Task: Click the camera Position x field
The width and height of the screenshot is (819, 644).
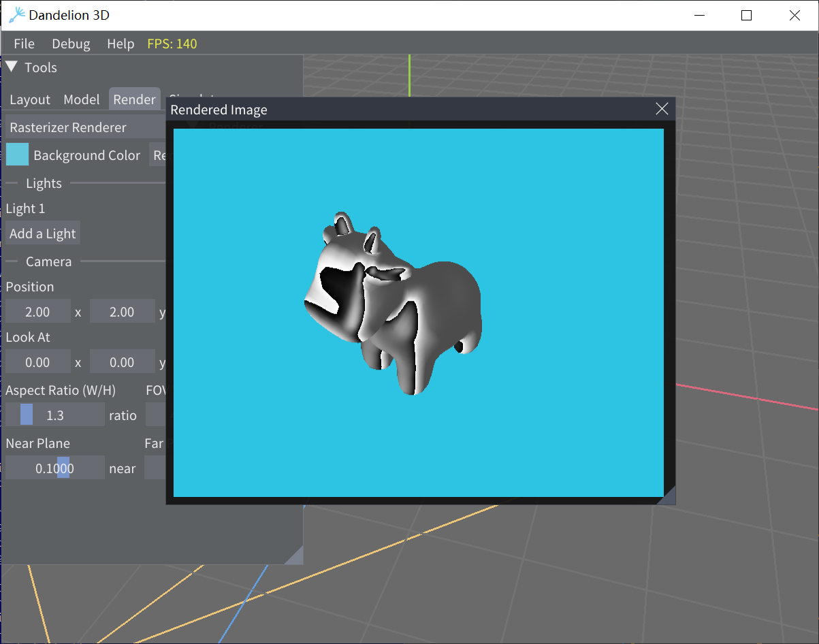Action: (x=38, y=311)
